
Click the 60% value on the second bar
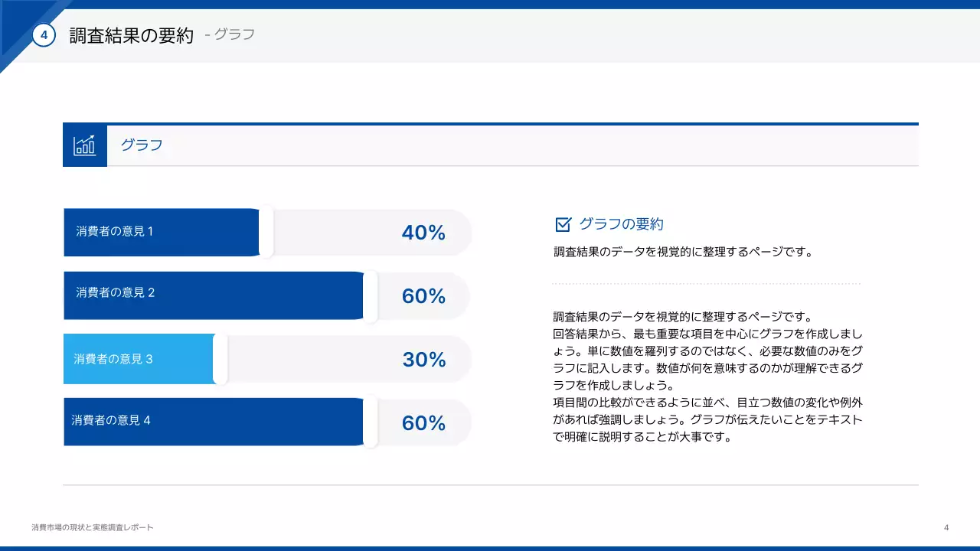pyautogui.click(x=423, y=296)
